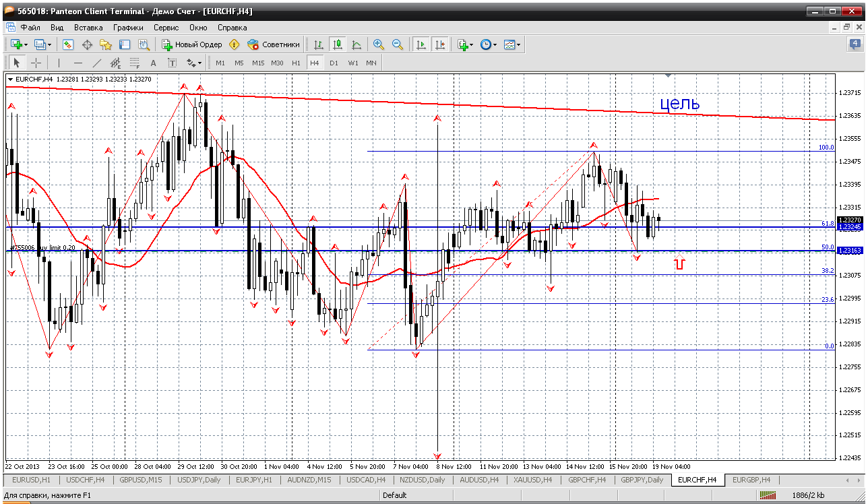
Task: Open the Data Window crosshair-circle icon
Action: click(87, 44)
